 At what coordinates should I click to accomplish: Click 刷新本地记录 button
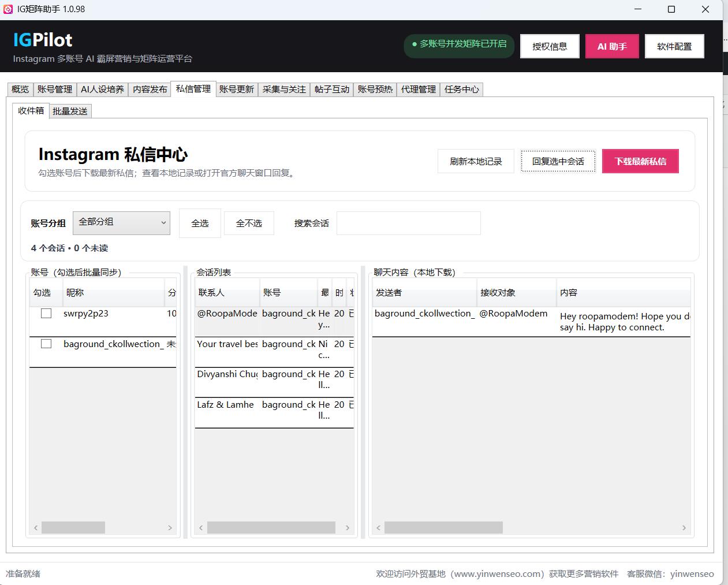point(476,161)
